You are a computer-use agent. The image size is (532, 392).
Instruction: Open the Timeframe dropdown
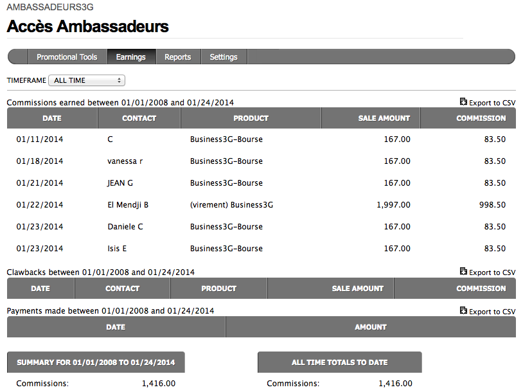click(x=87, y=80)
